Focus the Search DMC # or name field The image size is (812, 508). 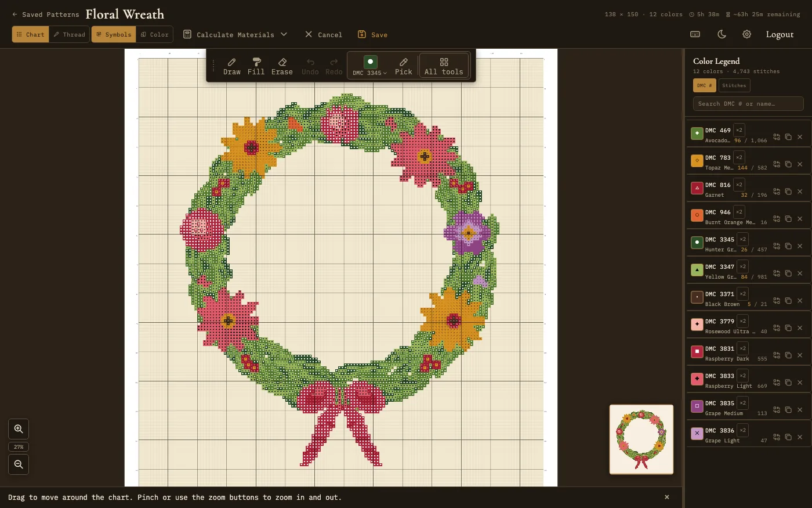coord(748,104)
